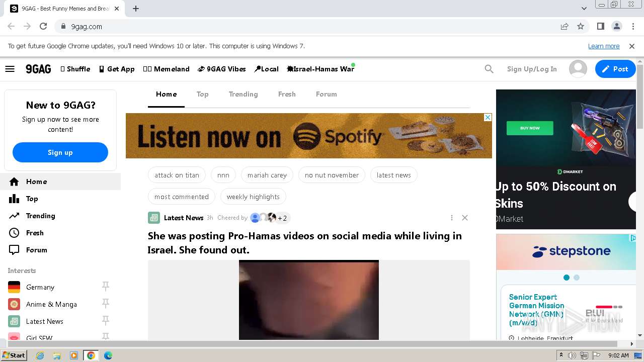Open Trending in the left sidebar

(x=60, y=216)
